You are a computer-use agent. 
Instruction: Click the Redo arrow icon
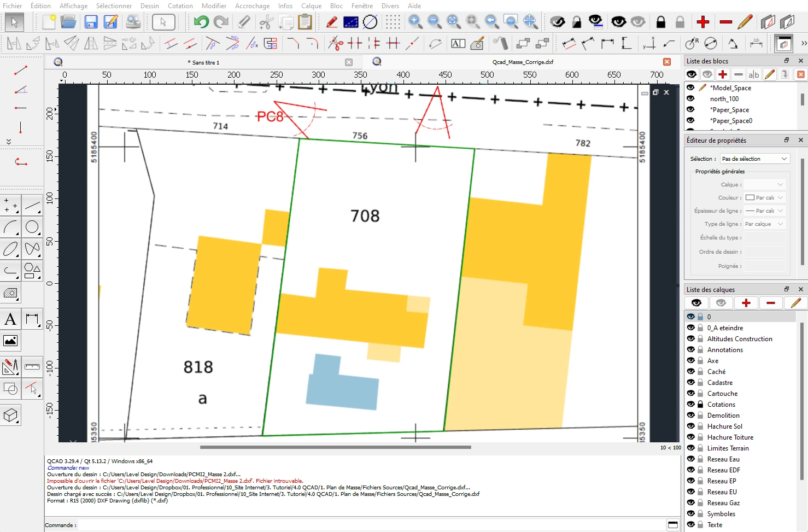pos(221,22)
